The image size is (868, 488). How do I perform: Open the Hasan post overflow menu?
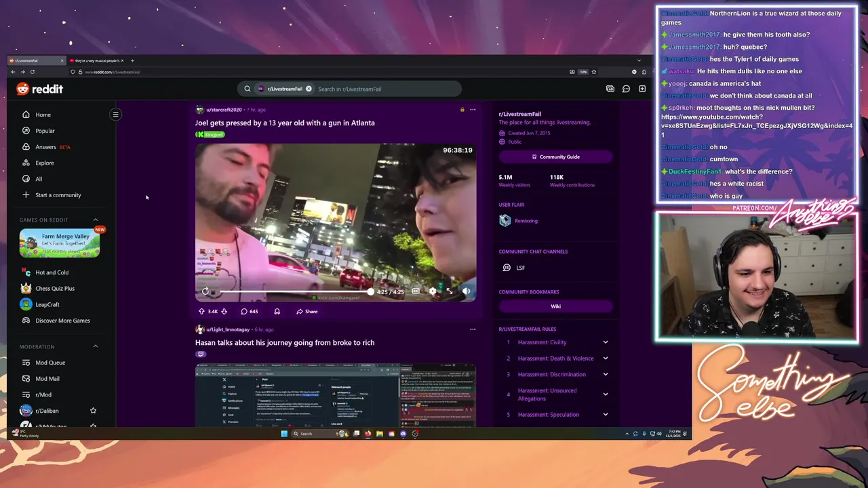[473, 329]
